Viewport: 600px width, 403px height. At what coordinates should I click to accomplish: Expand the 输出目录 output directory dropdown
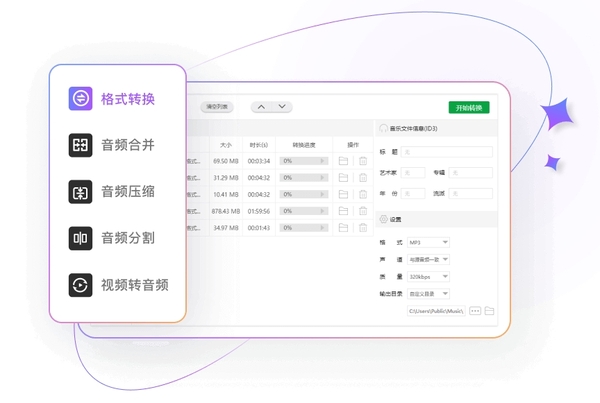tap(429, 294)
